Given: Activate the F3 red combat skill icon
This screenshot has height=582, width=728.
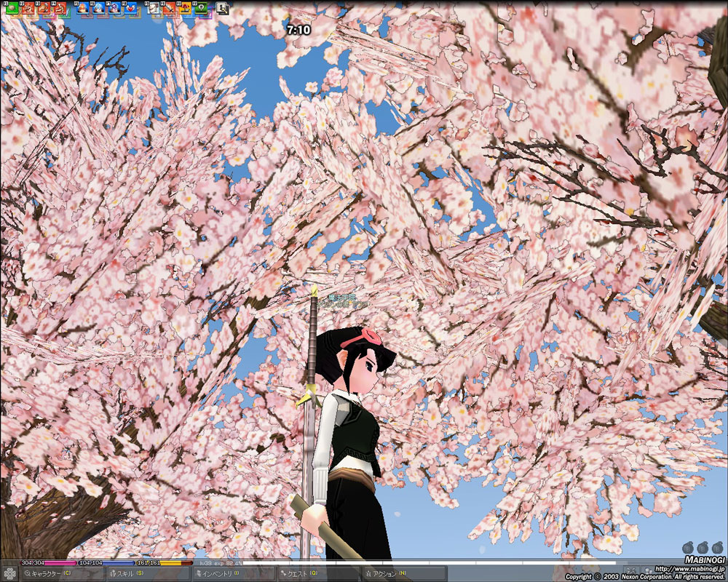Looking at the screenshot, I should [44, 8].
